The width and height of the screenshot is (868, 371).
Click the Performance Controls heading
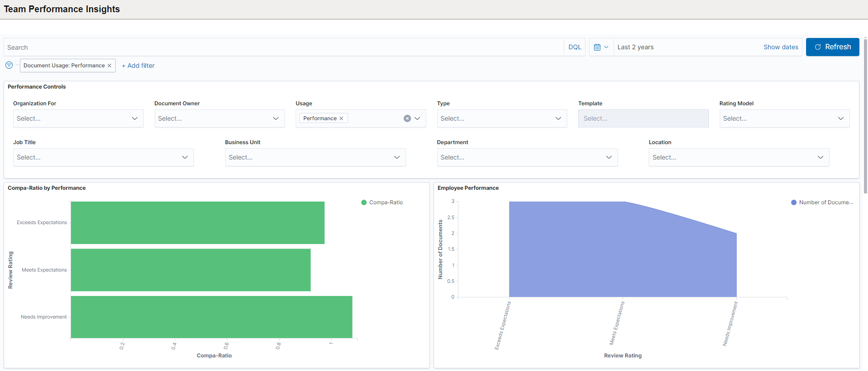tap(37, 87)
